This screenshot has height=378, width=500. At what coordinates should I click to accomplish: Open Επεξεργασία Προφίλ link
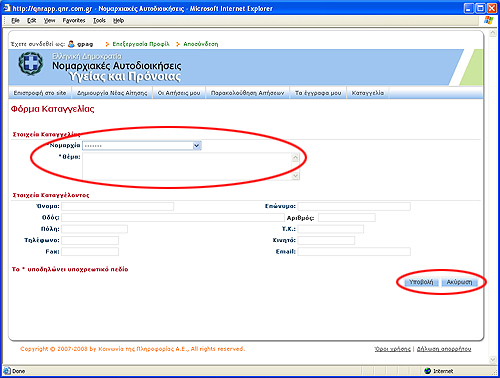(141, 44)
